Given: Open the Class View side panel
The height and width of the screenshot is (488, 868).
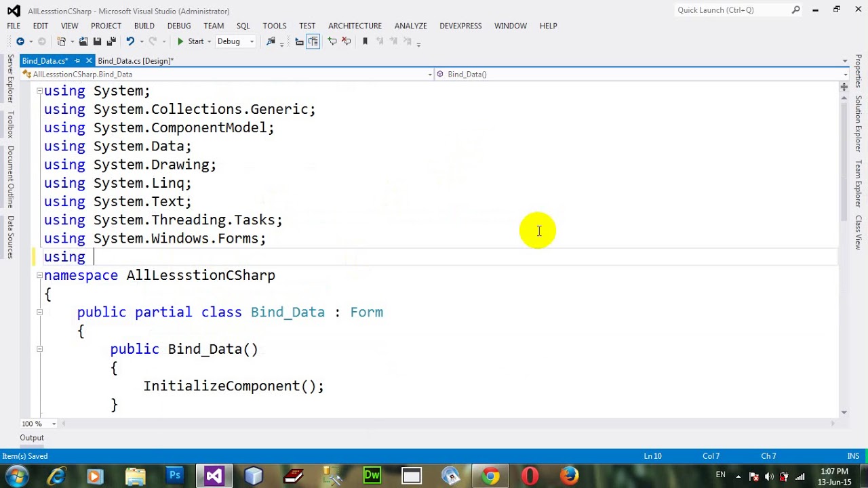Looking at the screenshot, I should click(x=858, y=232).
